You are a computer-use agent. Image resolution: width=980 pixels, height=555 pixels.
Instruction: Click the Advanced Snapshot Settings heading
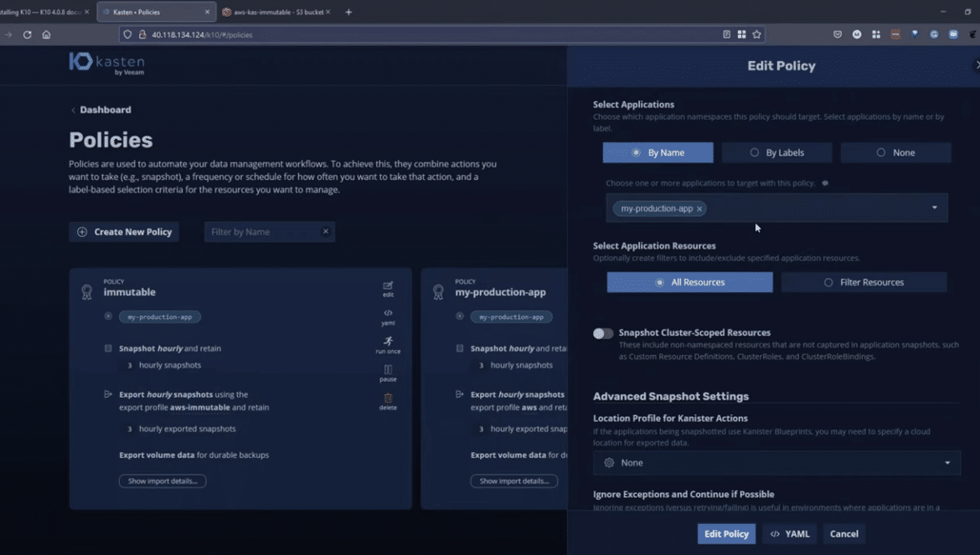coord(671,397)
